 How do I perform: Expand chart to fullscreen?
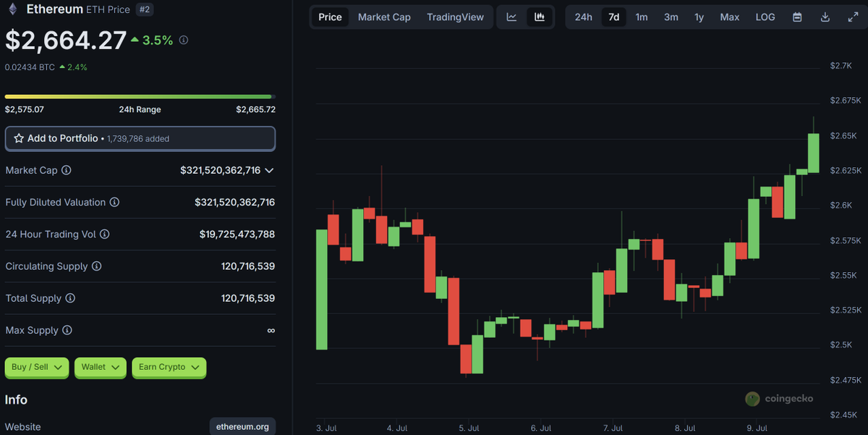853,17
